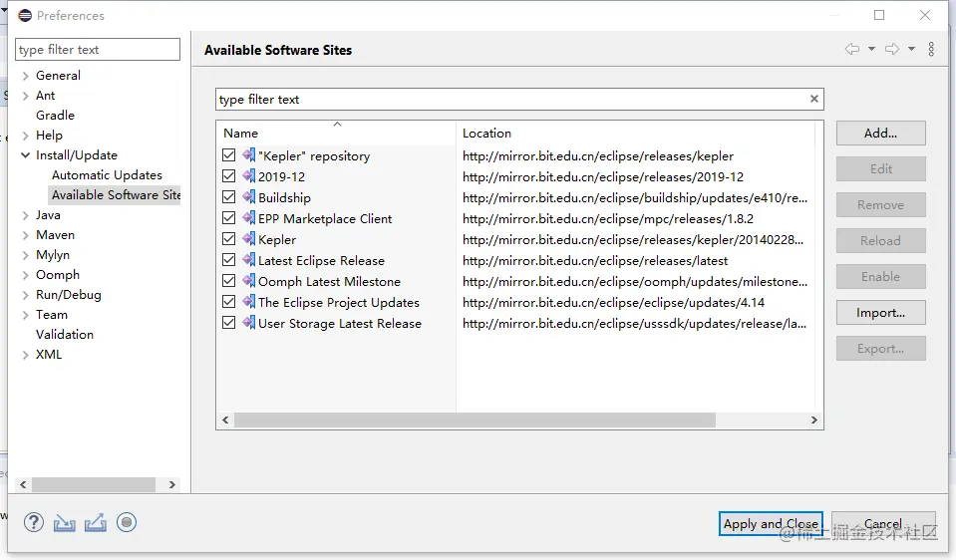Image resolution: width=956 pixels, height=560 pixels.
Task: Collapse the Install/Update tree node
Action: pyautogui.click(x=26, y=155)
